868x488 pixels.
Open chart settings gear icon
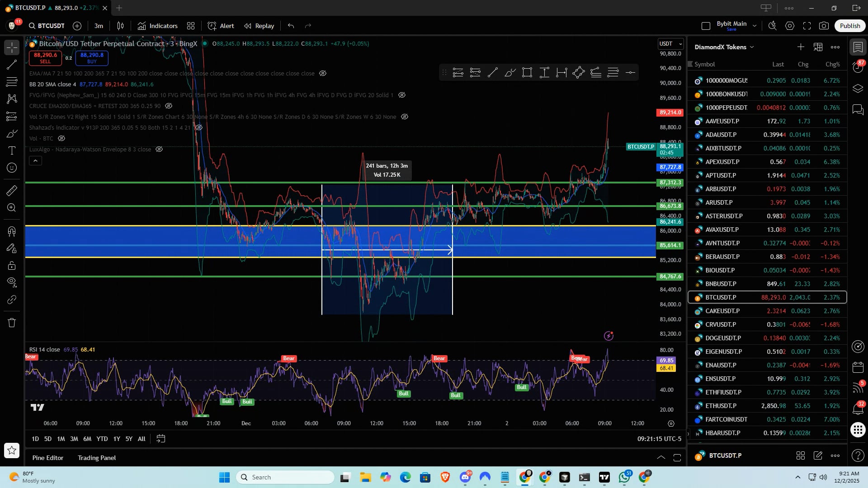pyautogui.click(x=789, y=26)
